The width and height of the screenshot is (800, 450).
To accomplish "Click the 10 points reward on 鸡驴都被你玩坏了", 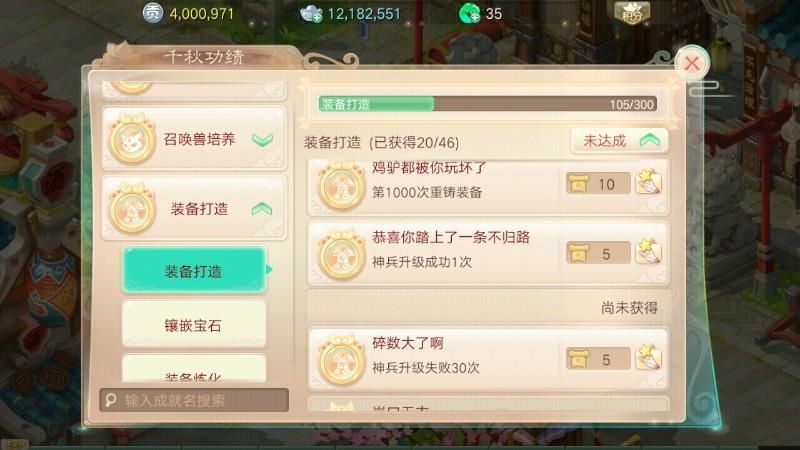I will coord(598,184).
